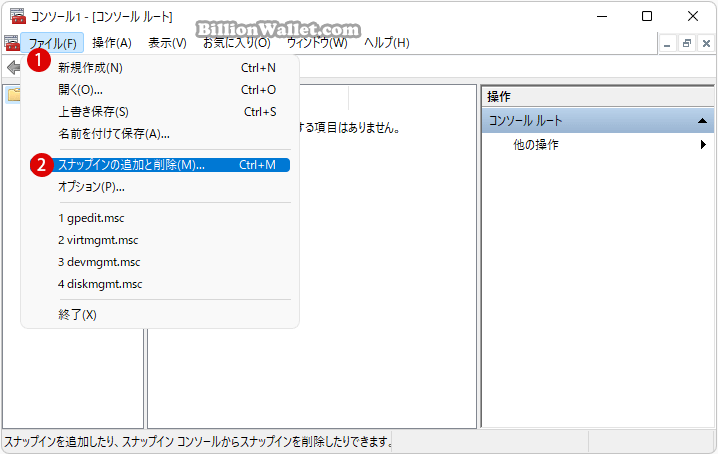
Task: Maximize the コンソール1 main window
Action: click(647, 16)
